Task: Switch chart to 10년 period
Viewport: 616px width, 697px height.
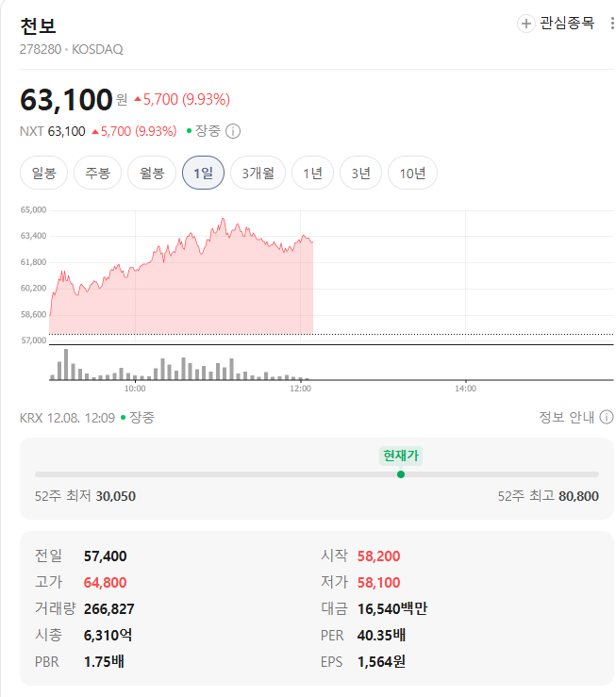Action: click(x=412, y=173)
